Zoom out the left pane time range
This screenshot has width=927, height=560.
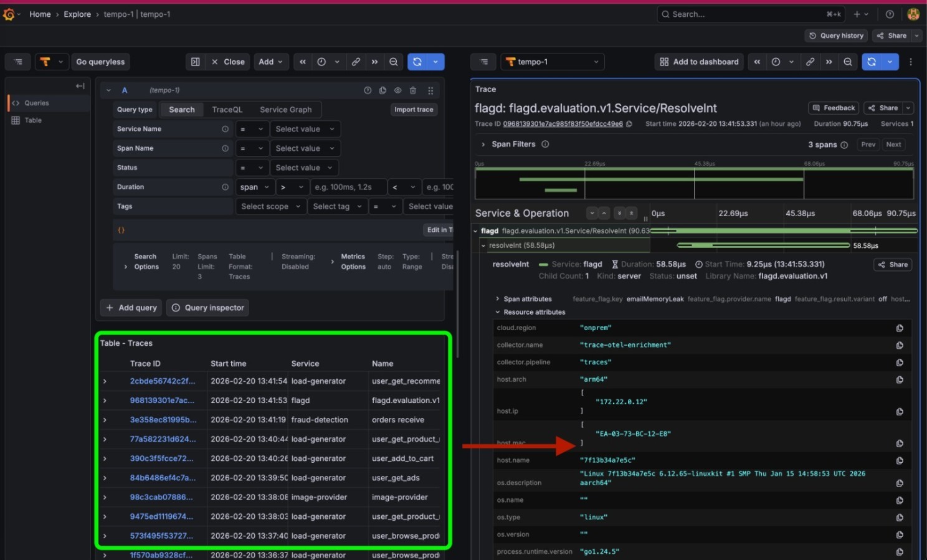(394, 62)
